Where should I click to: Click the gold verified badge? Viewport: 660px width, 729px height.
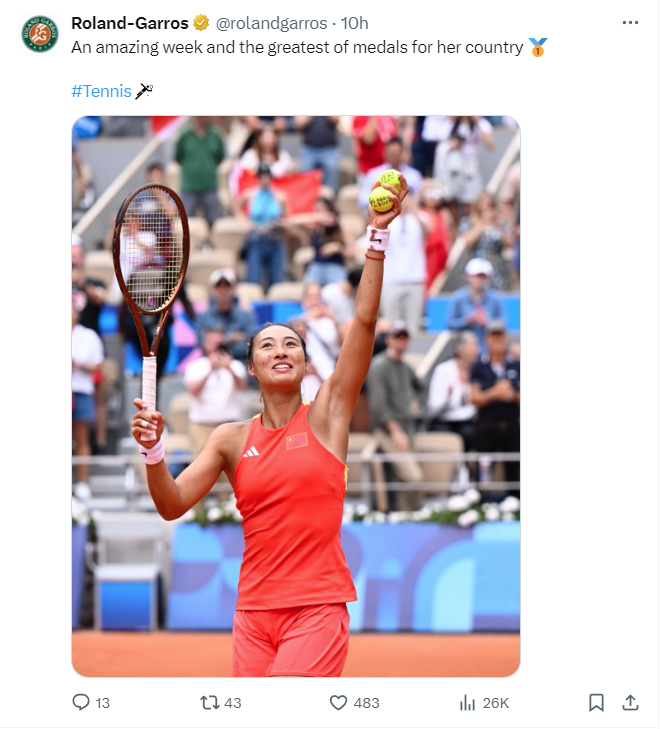tap(201, 23)
